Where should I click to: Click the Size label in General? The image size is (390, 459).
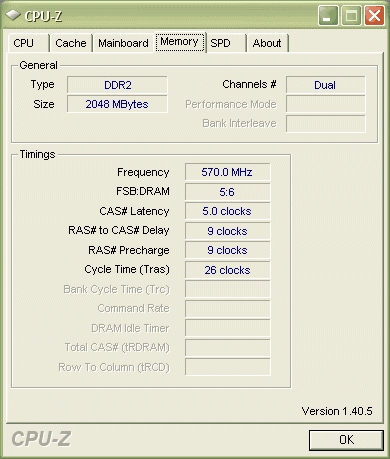pos(44,104)
